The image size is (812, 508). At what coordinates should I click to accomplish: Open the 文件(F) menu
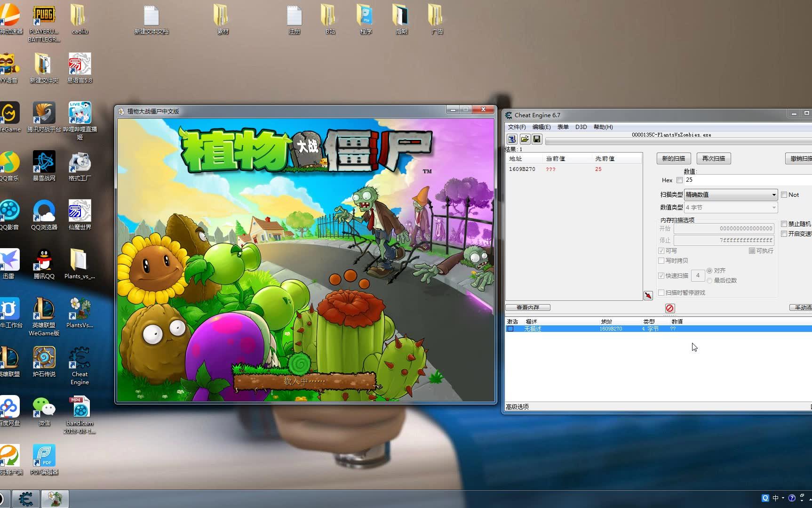pos(517,127)
